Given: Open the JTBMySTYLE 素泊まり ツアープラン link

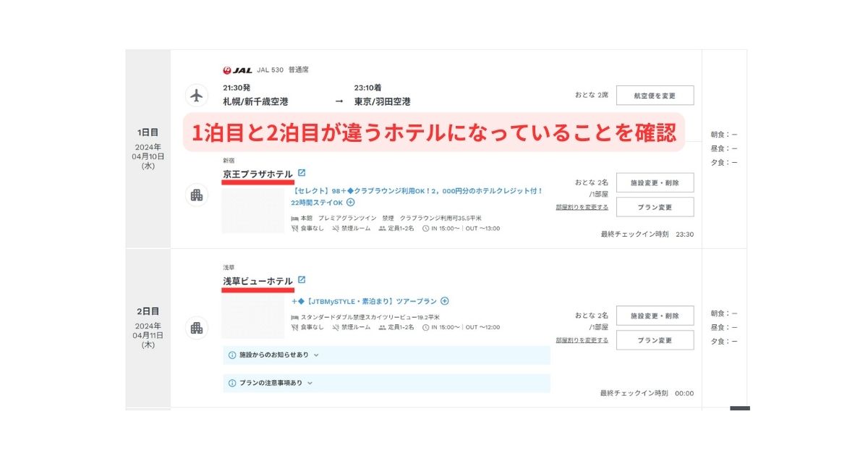Looking at the screenshot, I should click(365, 301).
